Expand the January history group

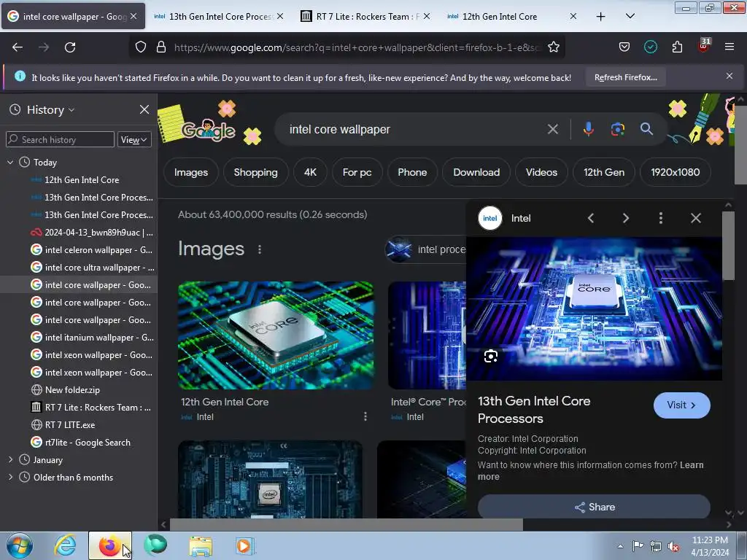(10, 459)
